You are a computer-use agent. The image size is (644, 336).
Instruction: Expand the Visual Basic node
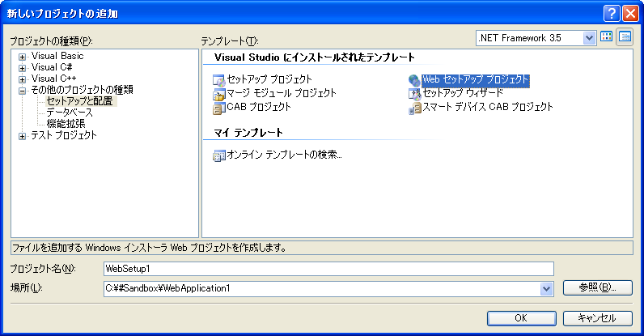[22, 57]
